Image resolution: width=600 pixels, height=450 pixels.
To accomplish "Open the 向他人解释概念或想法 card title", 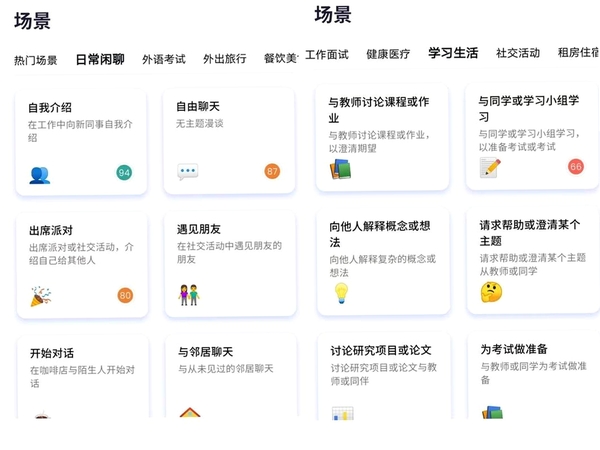I will tap(380, 234).
